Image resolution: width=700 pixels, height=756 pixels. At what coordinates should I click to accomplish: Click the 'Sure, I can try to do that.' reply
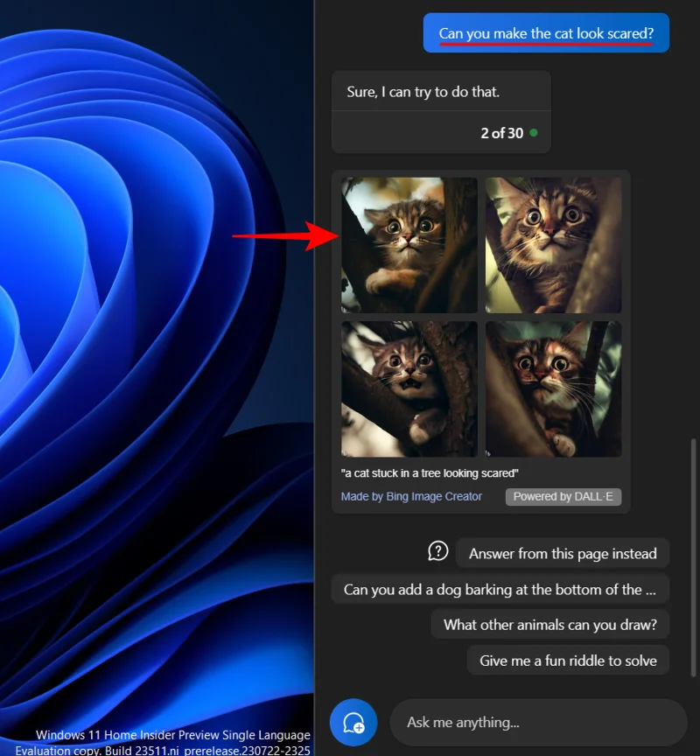(x=423, y=92)
